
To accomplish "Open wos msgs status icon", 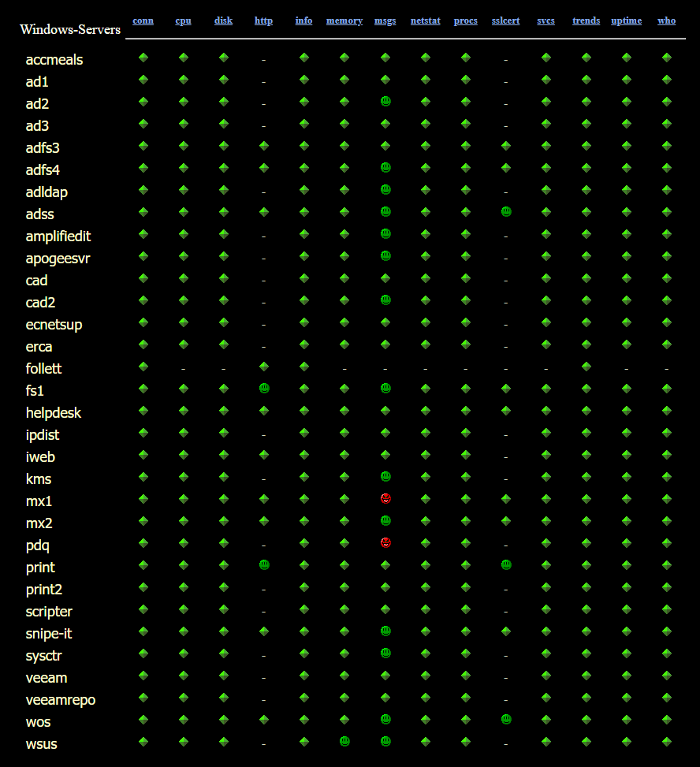I will pos(385,720).
